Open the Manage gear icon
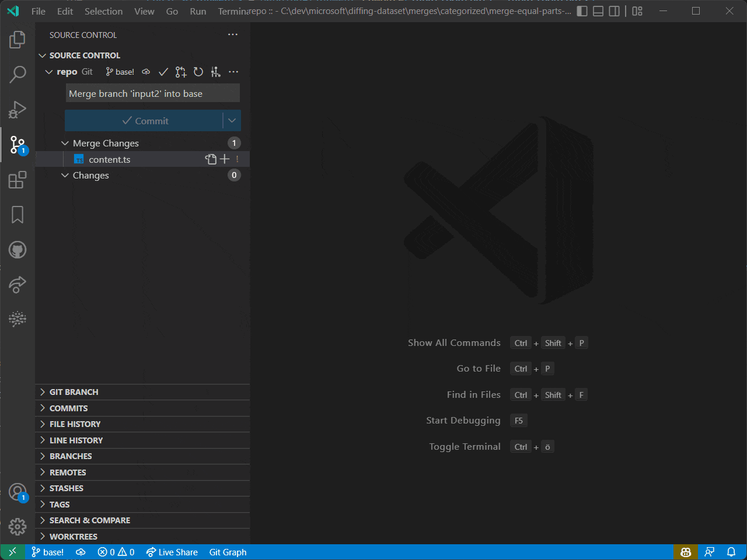Image resolution: width=747 pixels, height=560 pixels. 18,527
